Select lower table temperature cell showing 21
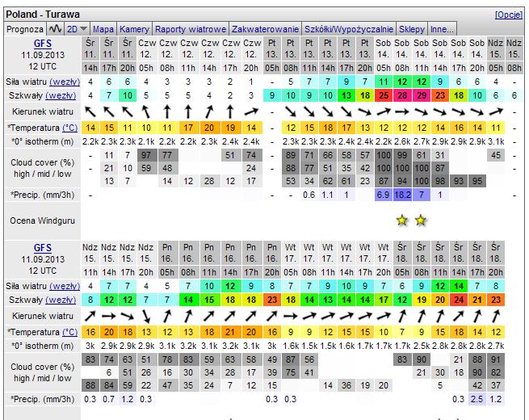 tap(230, 332)
